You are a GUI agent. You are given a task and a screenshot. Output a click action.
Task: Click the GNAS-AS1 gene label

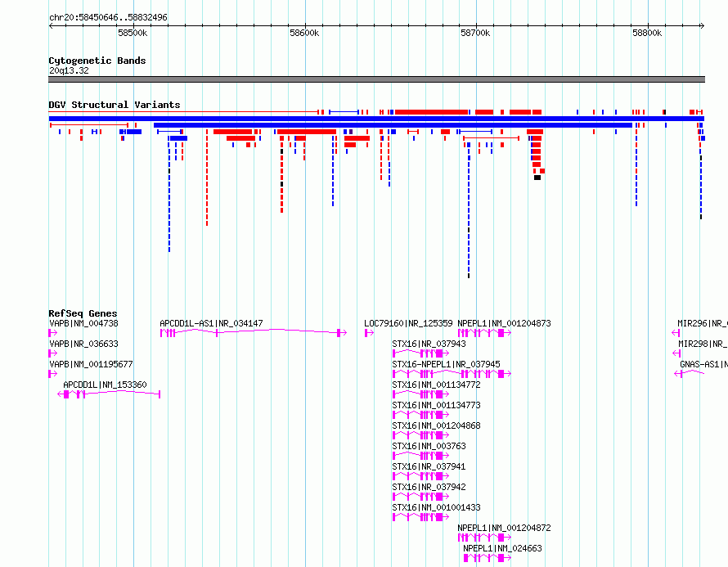(x=703, y=364)
